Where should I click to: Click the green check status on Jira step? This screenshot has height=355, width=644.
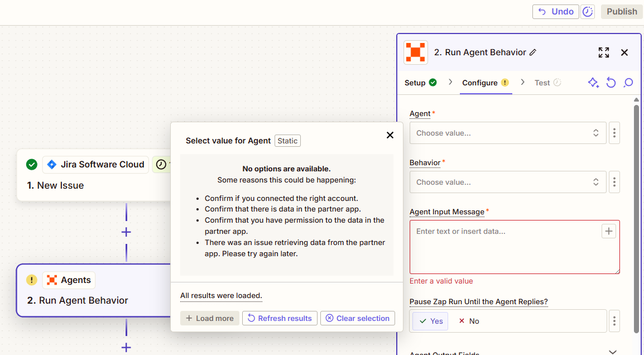(32, 164)
